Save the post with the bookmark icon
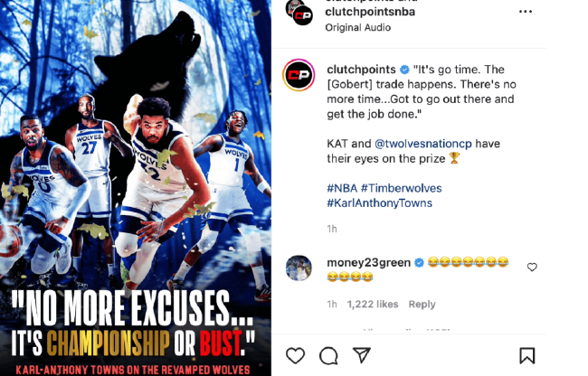The height and width of the screenshot is (376, 588). (526, 355)
